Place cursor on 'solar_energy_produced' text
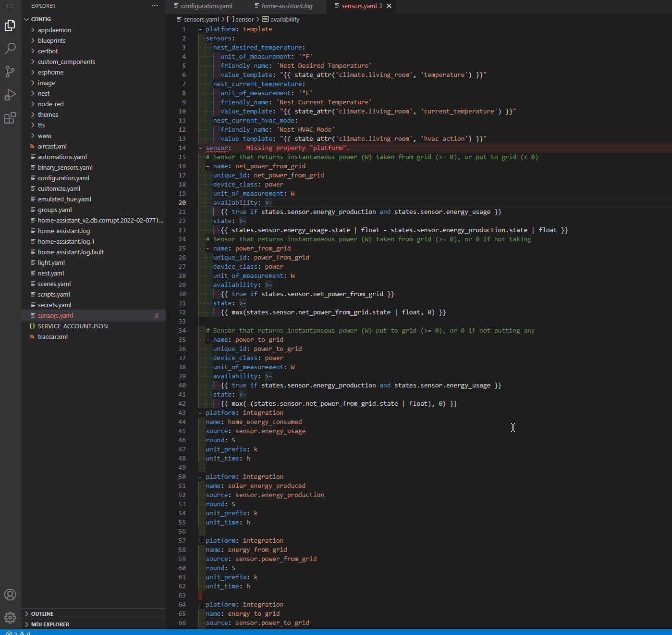 coord(267,486)
